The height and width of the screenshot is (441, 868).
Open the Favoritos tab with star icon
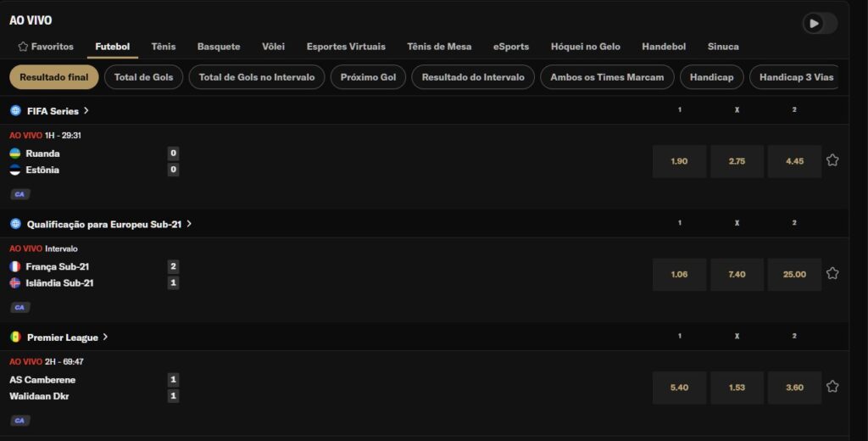click(x=46, y=47)
